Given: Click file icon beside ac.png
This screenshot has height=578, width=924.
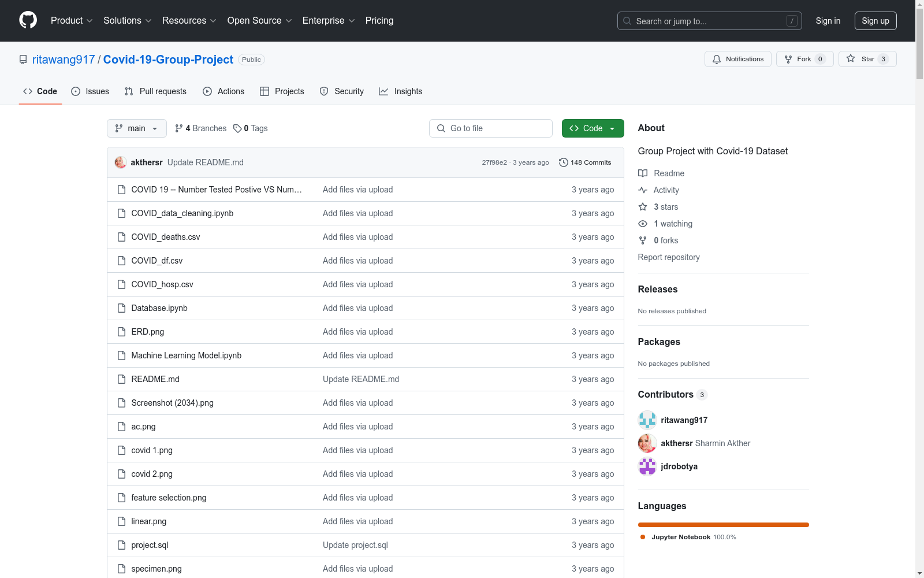Looking at the screenshot, I should [121, 427].
